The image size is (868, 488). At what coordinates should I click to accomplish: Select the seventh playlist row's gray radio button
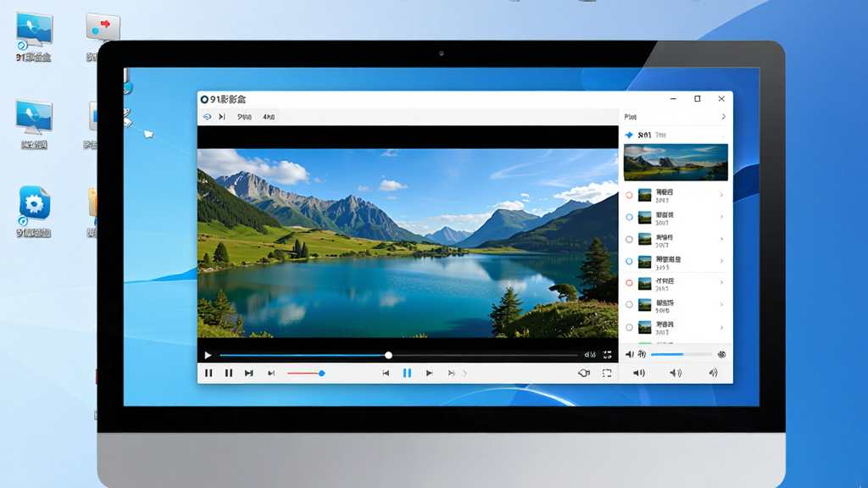click(629, 328)
